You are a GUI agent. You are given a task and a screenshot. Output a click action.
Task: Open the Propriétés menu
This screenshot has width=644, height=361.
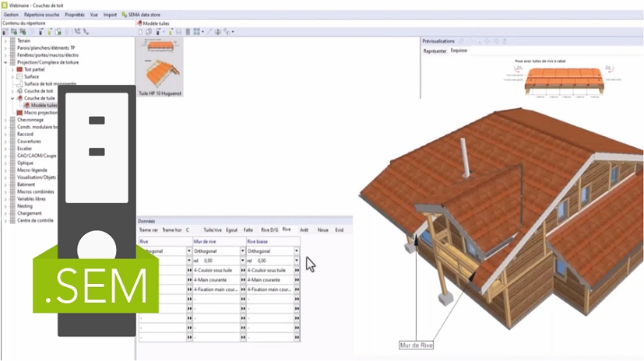pyautogui.click(x=75, y=14)
